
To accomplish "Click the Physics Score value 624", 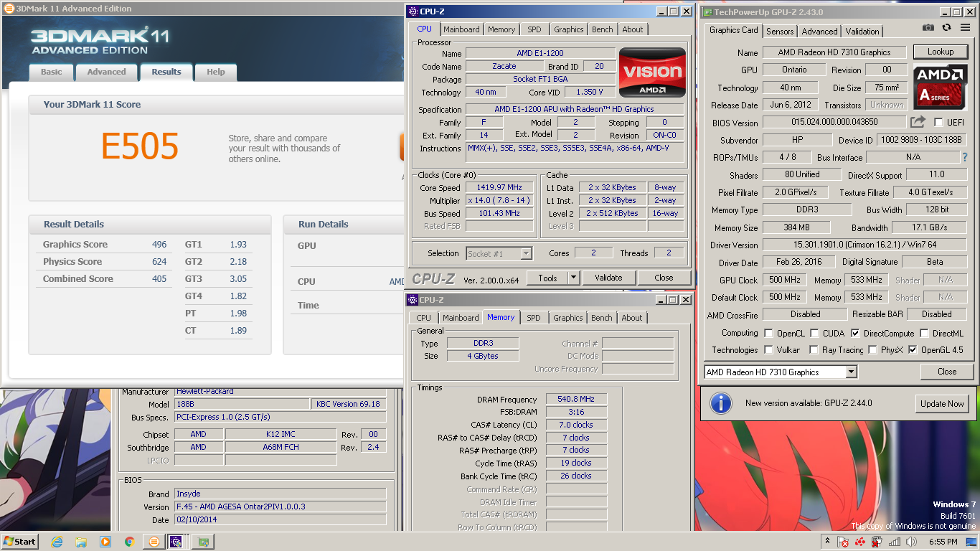I will [159, 262].
